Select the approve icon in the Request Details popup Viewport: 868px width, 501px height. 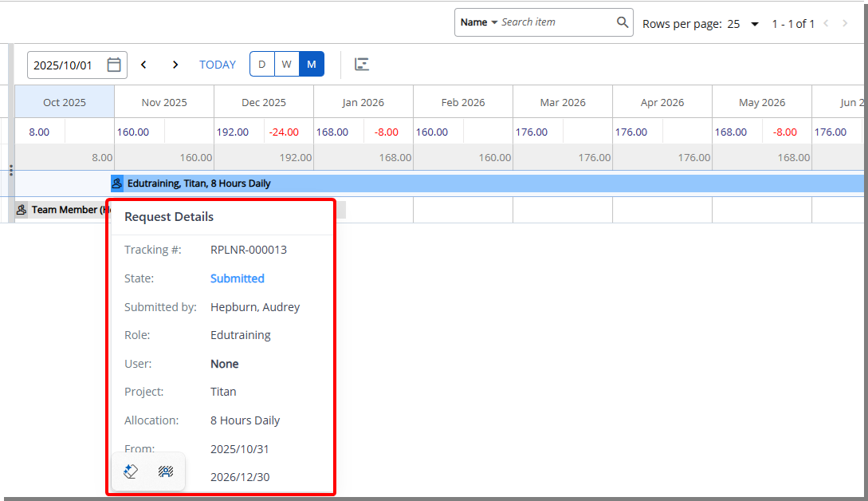131,471
